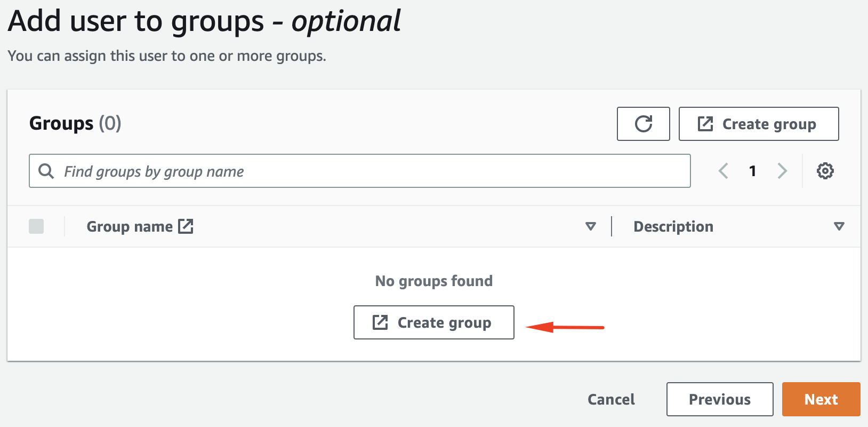Select page number 1 in pagination
Image resolution: width=868 pixels, height=427 pixels.
pos(752,171)
